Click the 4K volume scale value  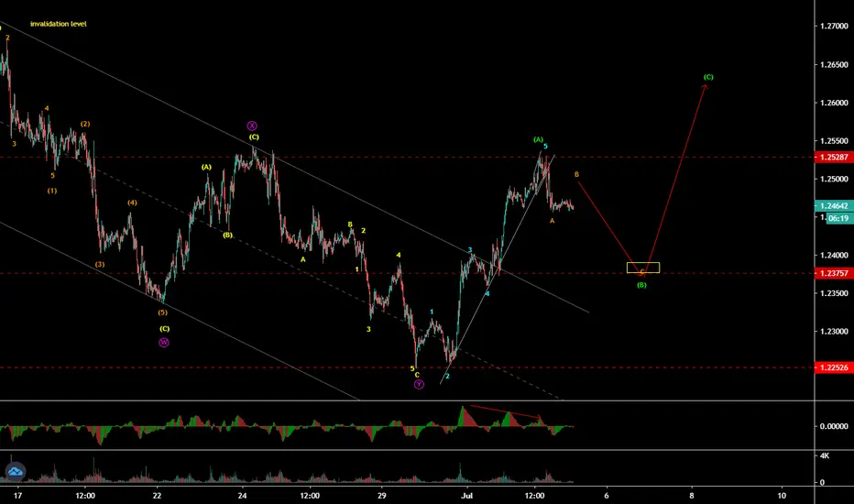pos(825,455)
